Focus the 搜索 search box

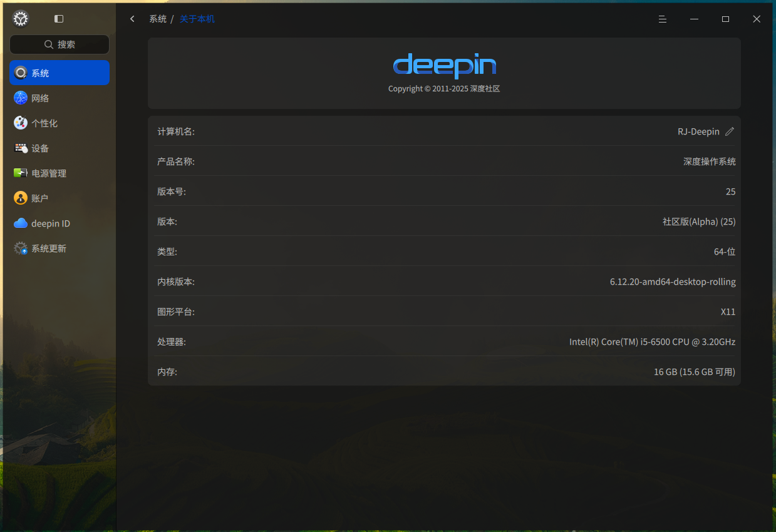(59, 44)
